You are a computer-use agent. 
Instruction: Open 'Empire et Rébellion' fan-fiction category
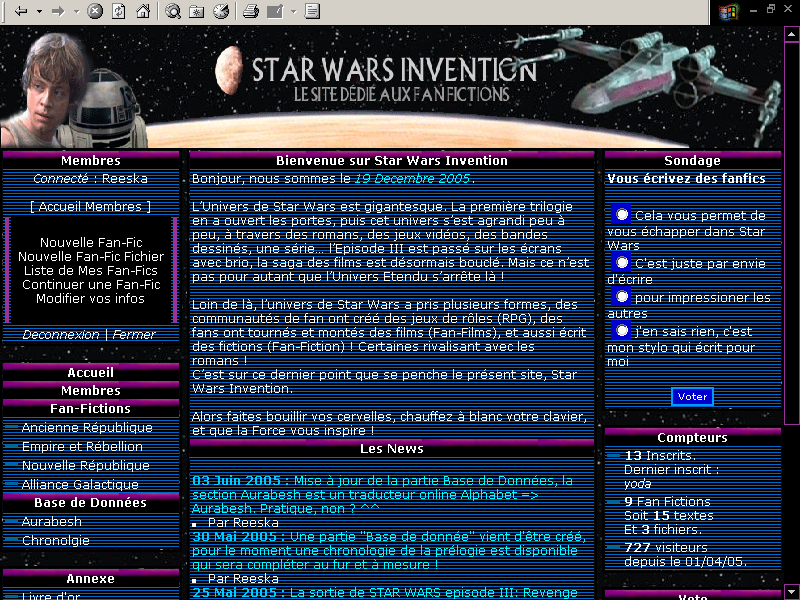tap(82, 446)
